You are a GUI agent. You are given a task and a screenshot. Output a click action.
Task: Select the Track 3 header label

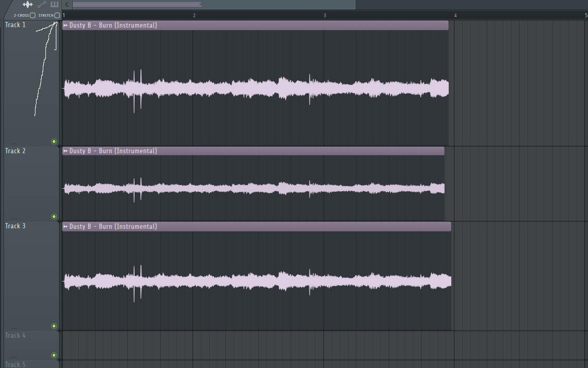coord(15,226)
